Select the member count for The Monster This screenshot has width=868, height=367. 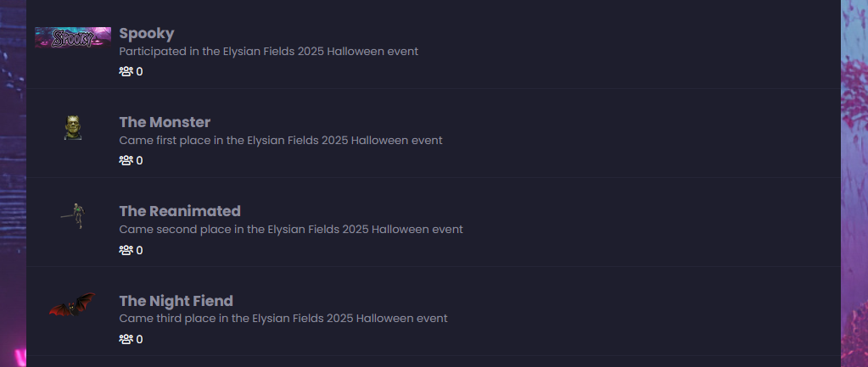coord(139,161)
